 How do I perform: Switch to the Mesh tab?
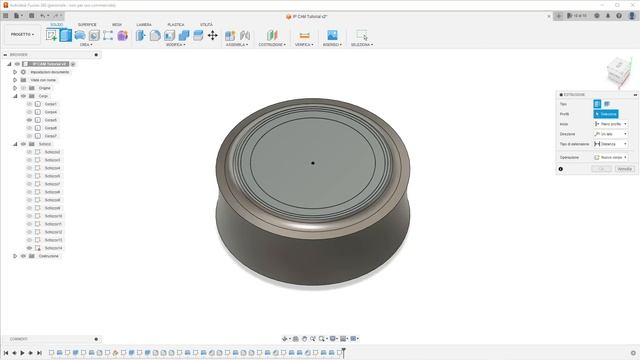pyautogui.click(x=117, y=25)
